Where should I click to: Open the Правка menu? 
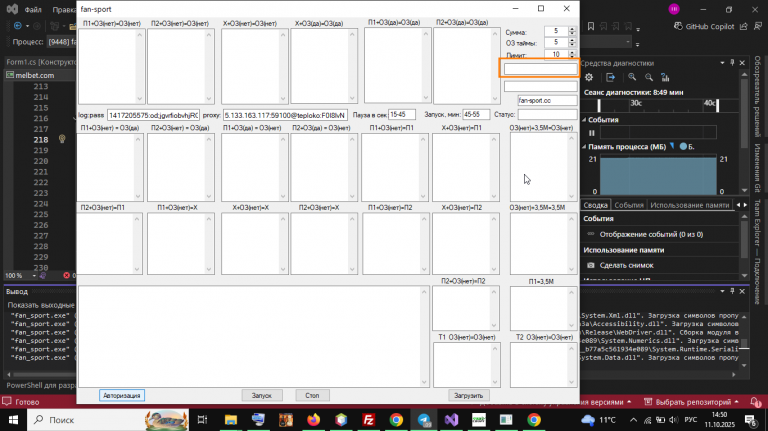pyautogui.click(x=64, y=9)
